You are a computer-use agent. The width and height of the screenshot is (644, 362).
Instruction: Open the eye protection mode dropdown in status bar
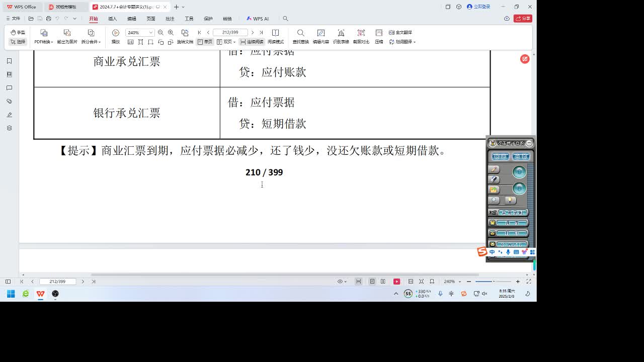pyautogui.click(x=342, y=282)
